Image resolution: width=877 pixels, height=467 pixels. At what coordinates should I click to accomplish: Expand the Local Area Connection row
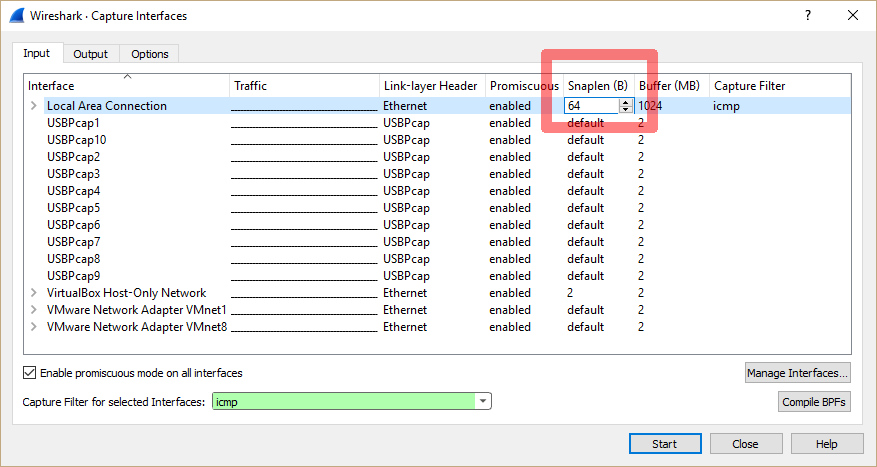pyautogui.click(x=34, y=106)
